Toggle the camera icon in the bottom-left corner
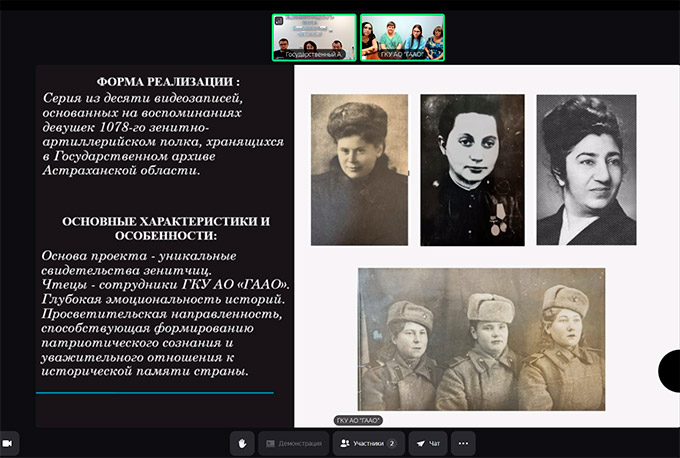The height and width of the screenshot is (458, 680). 8,443
